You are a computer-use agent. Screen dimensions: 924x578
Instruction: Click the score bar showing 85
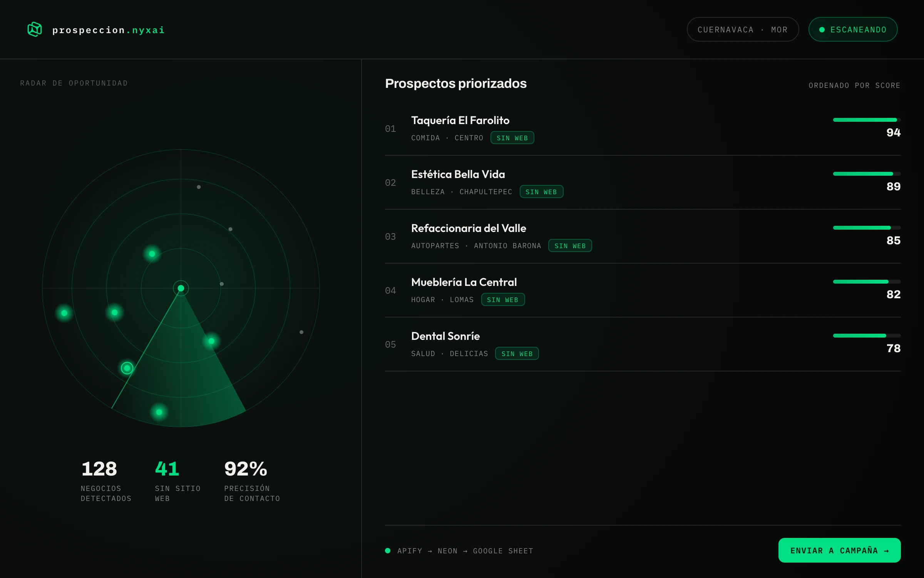click(867, 228)
